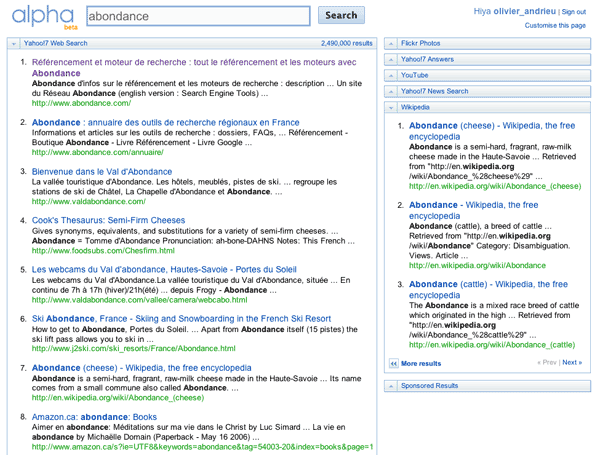Expand the Yahoo!7 Answers panel
Image resolution: width=600 pixels, height=455 pixels.
tap(391, 60)
